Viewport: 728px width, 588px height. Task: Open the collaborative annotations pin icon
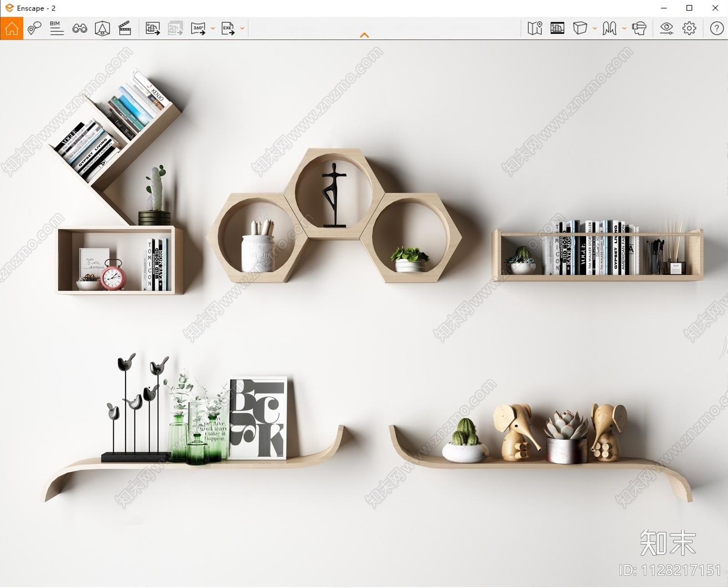pos(34,28)
